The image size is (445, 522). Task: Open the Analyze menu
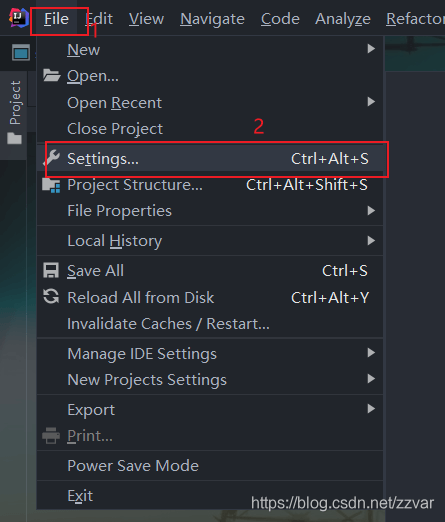(x=343, y=19)
